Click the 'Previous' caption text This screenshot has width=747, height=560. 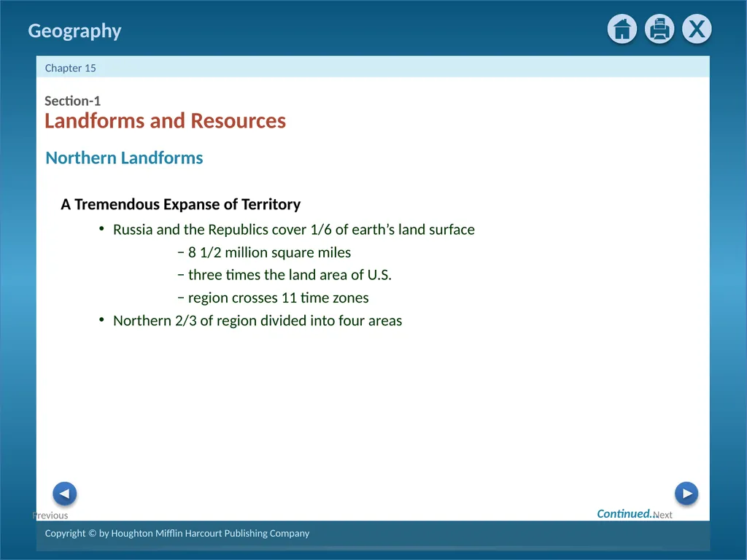pyautogui.click(x=50, y=516)
